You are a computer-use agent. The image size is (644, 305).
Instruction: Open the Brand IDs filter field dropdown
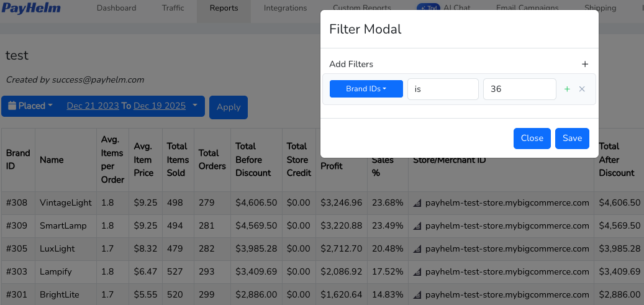(x=366, y=89)
